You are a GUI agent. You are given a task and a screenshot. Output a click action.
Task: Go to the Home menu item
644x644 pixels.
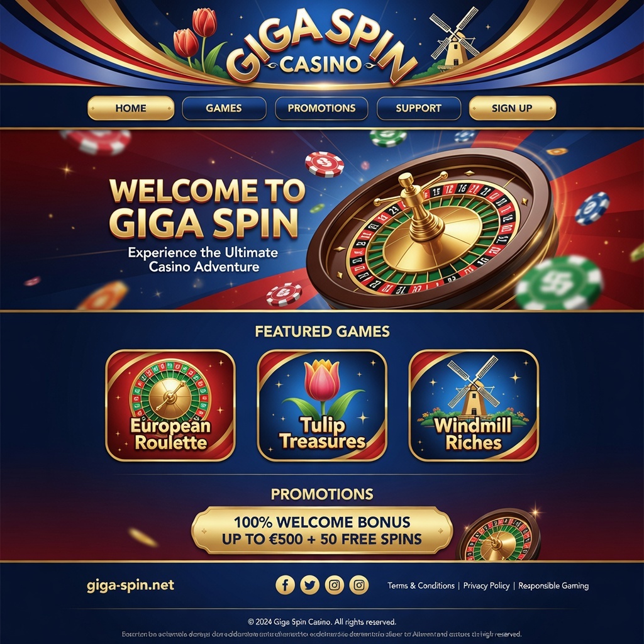coord(131,108)
